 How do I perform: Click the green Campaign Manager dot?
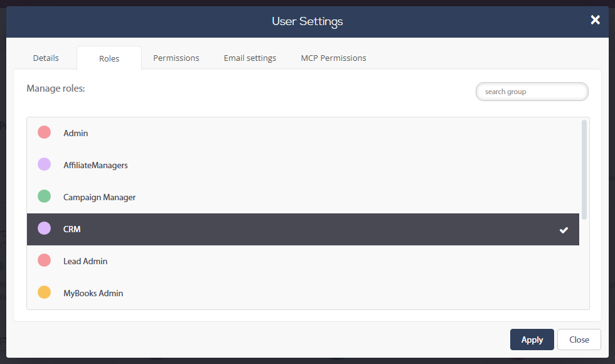(45, 196)
